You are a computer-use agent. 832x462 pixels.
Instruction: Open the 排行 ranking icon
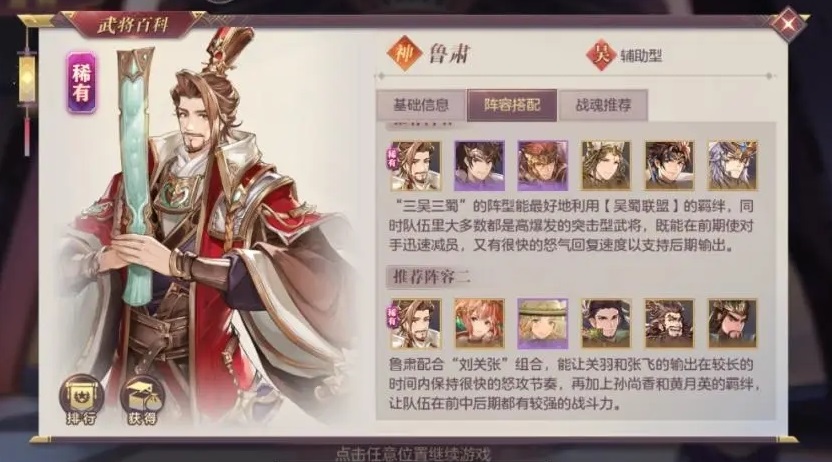(x=81, y=399)
